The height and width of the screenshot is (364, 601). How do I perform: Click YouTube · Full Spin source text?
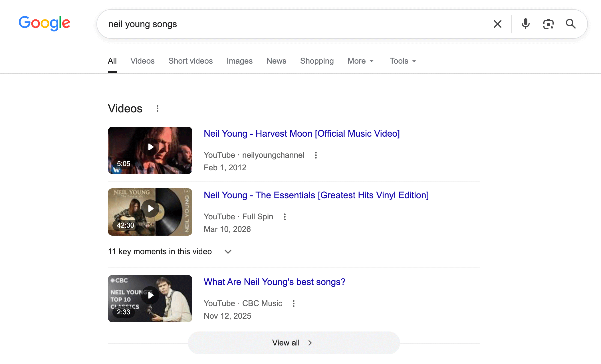coord(238,217)
